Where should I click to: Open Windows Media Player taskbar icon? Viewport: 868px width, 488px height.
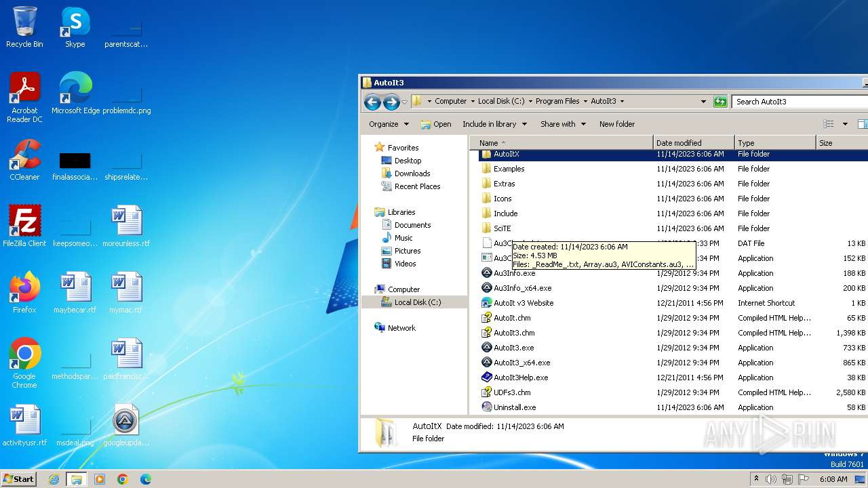click(x=100, y=479)
